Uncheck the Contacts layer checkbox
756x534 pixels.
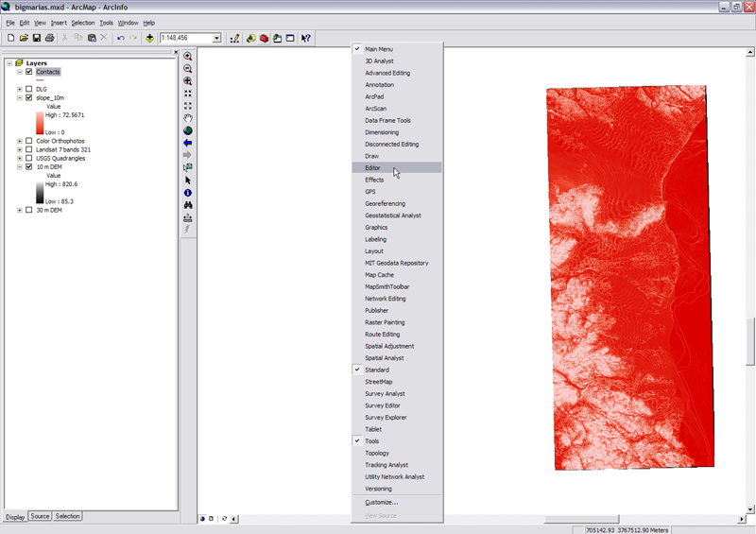click(29, 72)
